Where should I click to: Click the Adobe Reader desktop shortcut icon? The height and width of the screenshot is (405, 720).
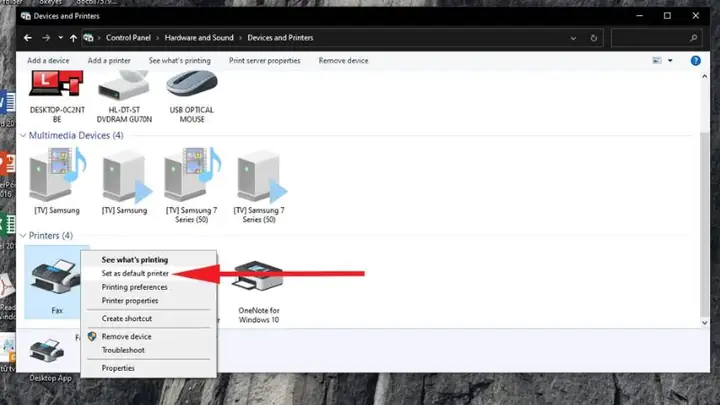point(7,287)
